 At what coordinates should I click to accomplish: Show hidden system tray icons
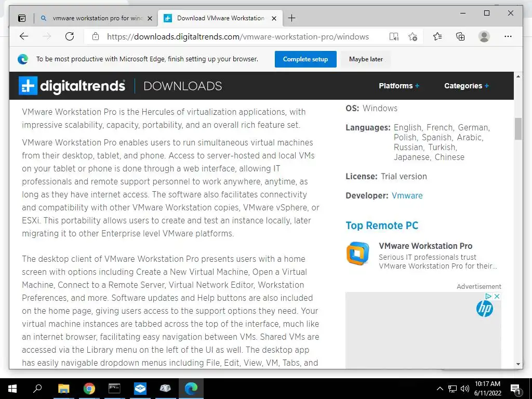pos(440,389)
